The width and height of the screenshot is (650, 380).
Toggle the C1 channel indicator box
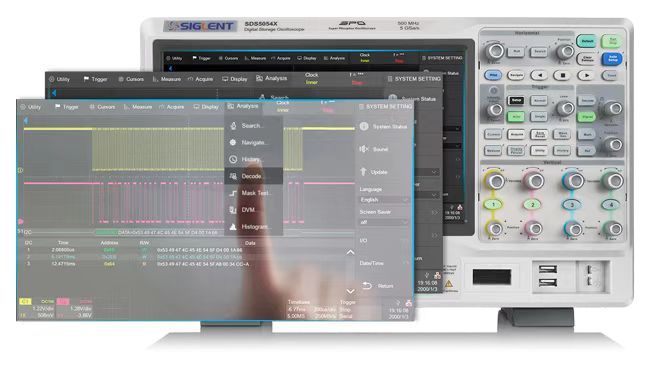click(25, 302)
